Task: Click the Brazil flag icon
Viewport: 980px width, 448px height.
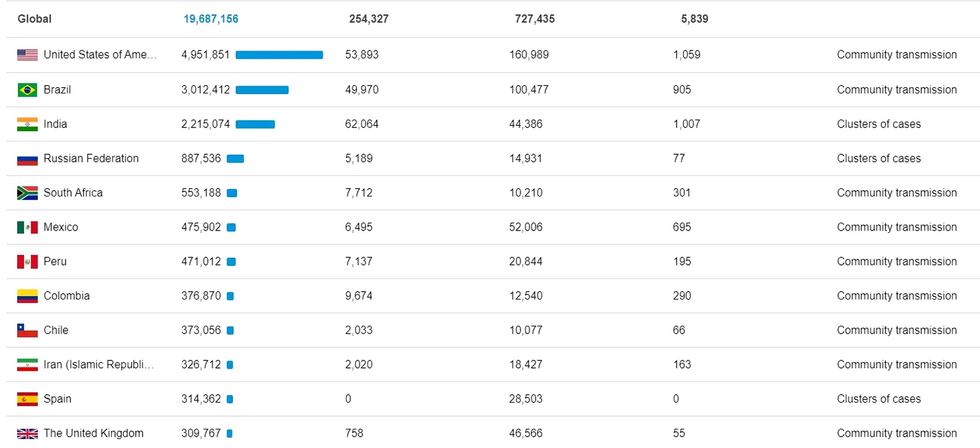Action: 28,90
